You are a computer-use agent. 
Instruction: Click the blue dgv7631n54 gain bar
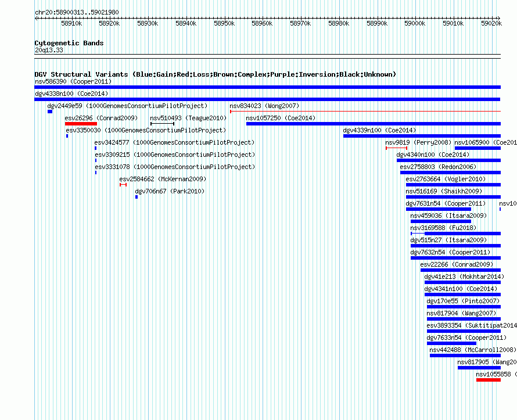tap(439, 209)
